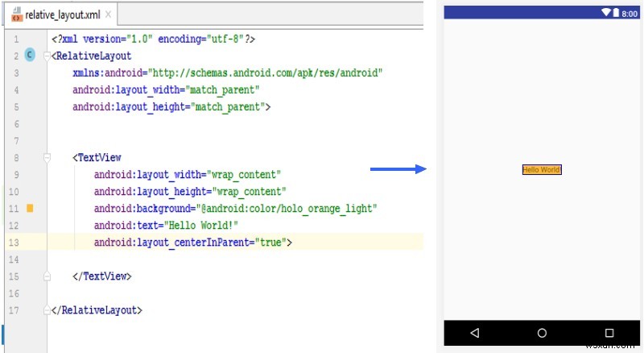Click the <RelativeLayout opening tag text
Viewport: 644px width, 353px height.
coord(91,56)
